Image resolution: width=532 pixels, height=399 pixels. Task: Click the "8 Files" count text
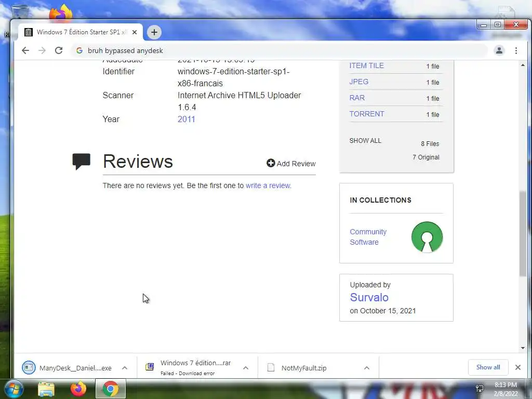pos(430,143)
